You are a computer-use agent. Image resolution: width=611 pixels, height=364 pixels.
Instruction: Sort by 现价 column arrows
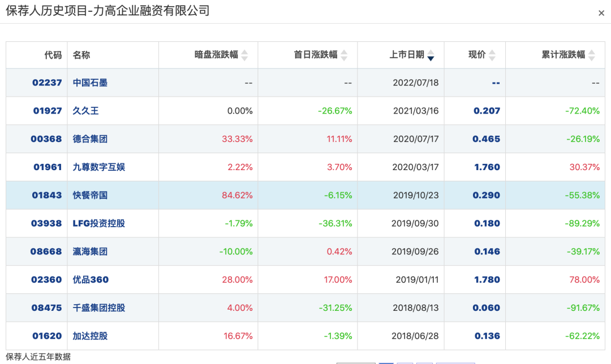click(492, 55)
